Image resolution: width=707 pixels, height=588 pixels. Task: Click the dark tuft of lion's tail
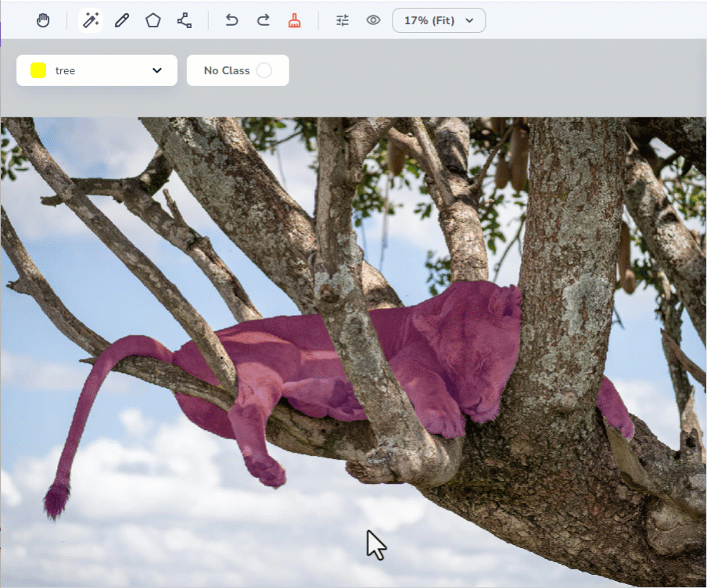(56, 499)
